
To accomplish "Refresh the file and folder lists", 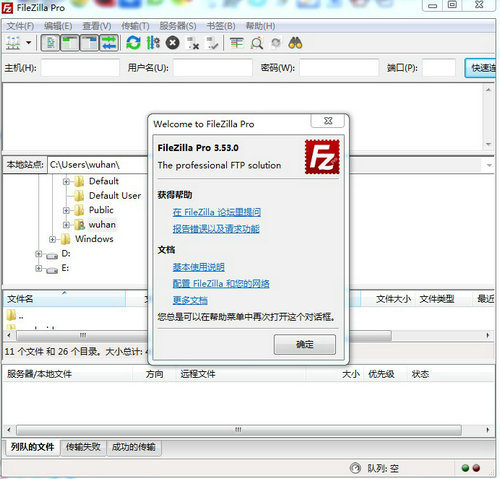I will [x=133, y=43].
